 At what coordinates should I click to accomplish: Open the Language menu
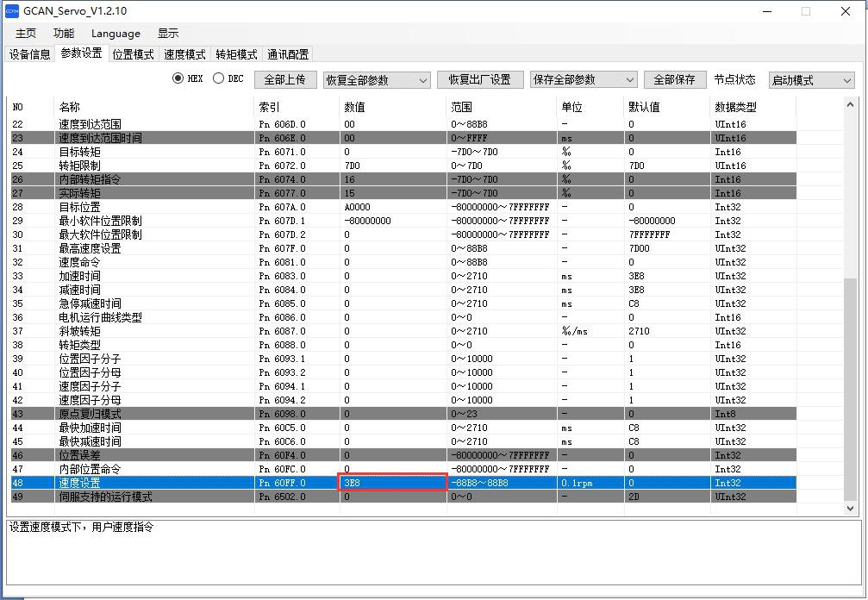pos(116,34)
